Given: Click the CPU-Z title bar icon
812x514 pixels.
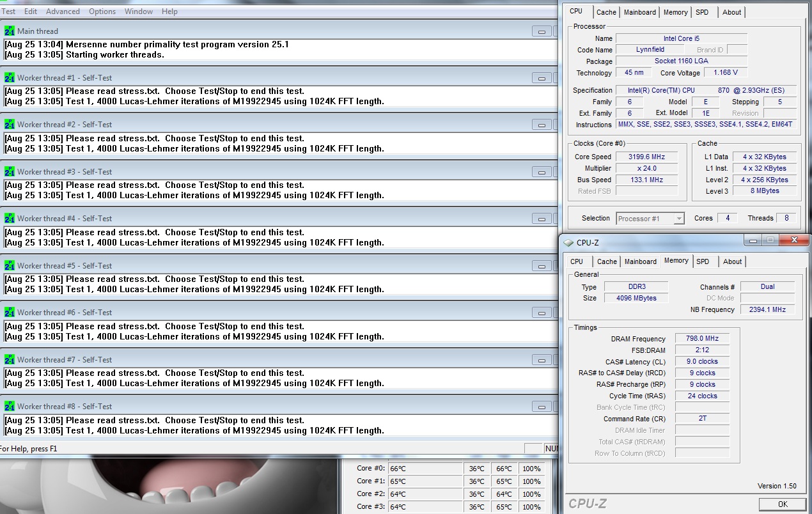Looking at the screenshot, I should pyautogui.click(x=568, y=242).
